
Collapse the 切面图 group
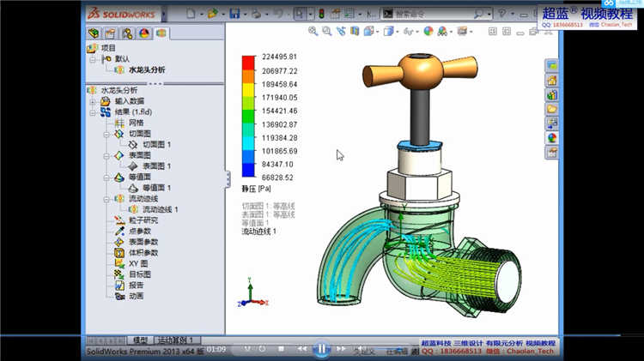(x=106, y=134)
